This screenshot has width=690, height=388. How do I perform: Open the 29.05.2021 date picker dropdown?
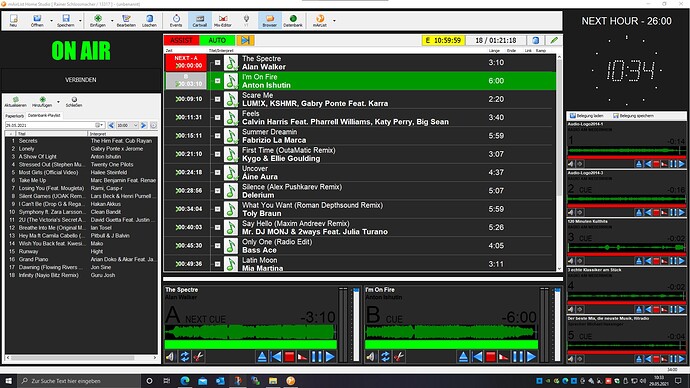pos(100,125)
